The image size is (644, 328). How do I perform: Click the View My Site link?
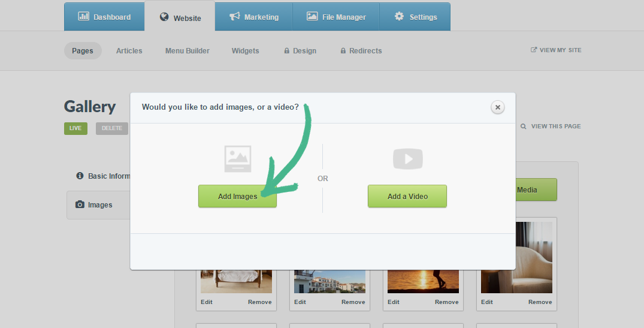pos(556,50)
